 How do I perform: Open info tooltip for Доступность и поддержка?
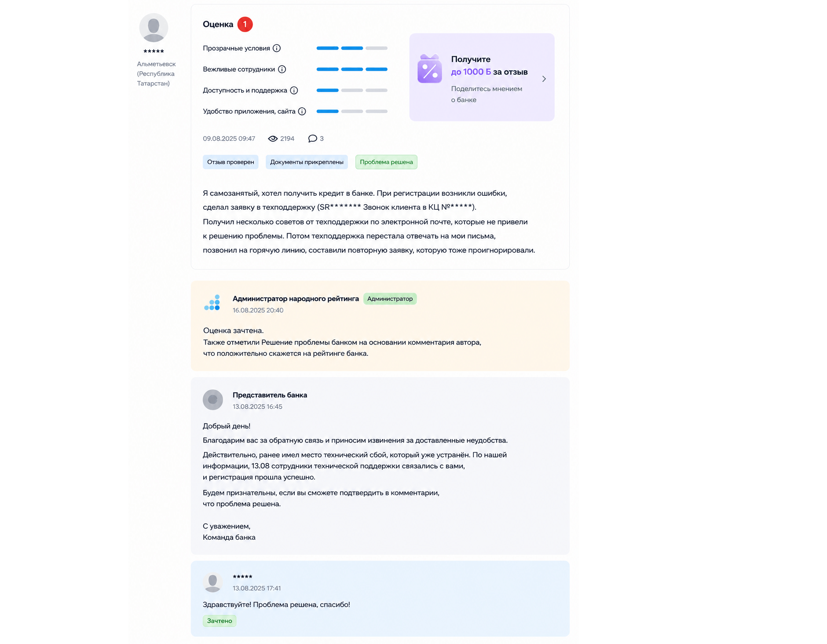point(294,91)
